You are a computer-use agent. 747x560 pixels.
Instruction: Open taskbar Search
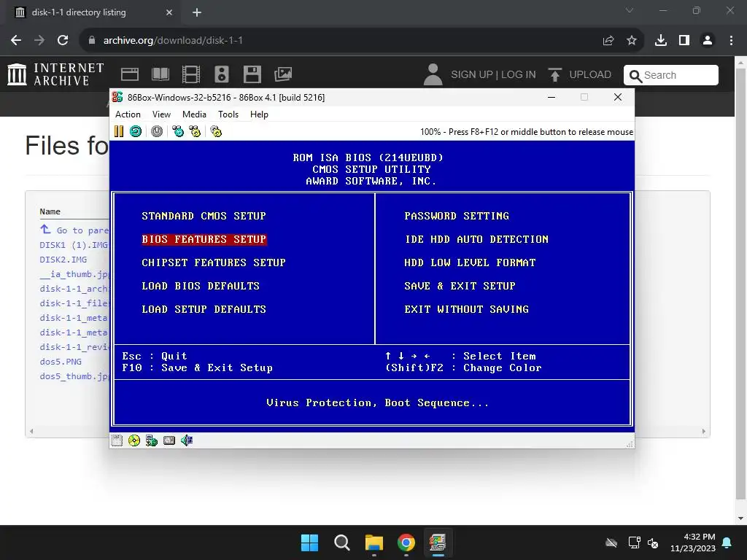click(x=341, y=542)
